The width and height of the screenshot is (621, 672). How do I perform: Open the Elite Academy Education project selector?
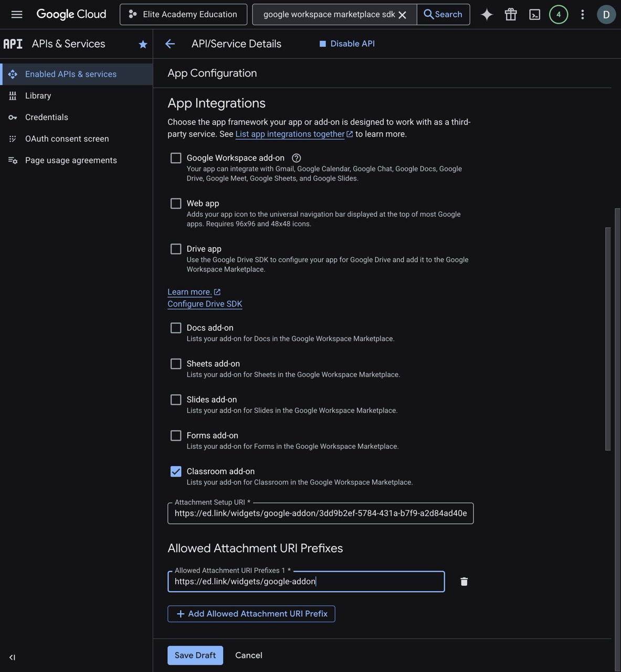(x=183, y=14)
